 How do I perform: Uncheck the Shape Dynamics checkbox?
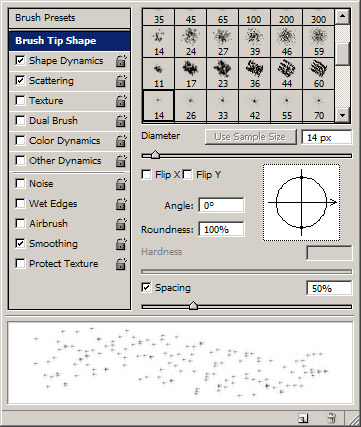(x=20, y=61)
